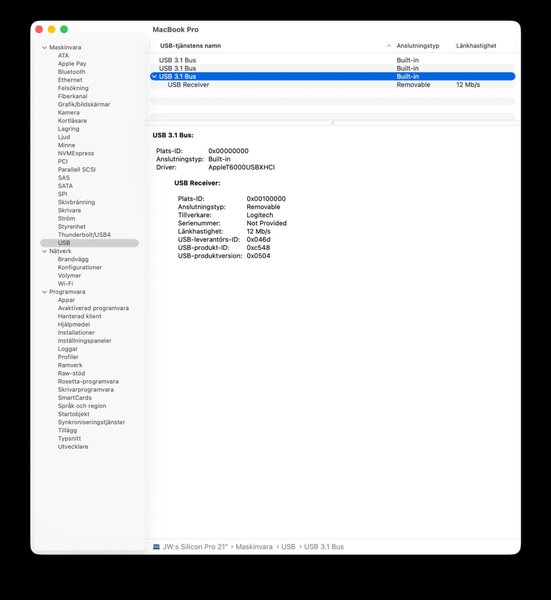Select Lagring in the sidebar
This screenshot has width=551, height=600.
(x=68, y=129)
